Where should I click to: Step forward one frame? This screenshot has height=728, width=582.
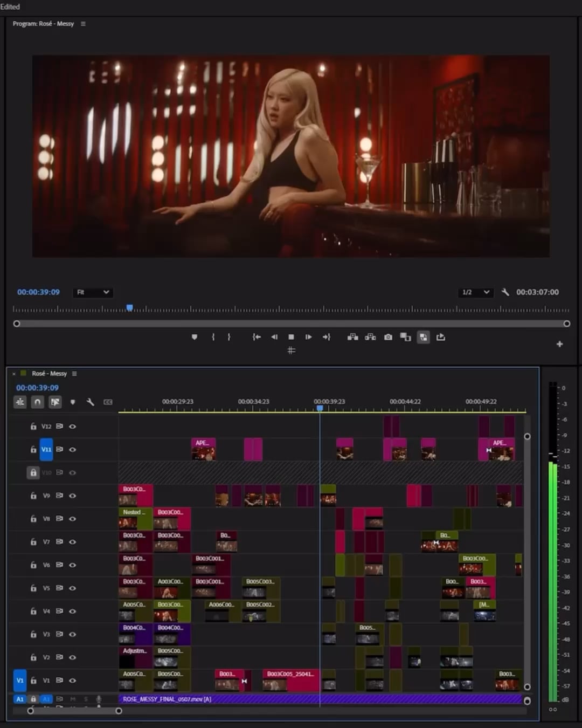click(309, 337)
